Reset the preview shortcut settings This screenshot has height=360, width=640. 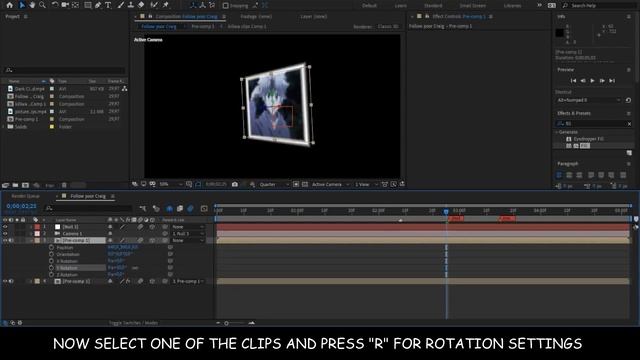628,100
